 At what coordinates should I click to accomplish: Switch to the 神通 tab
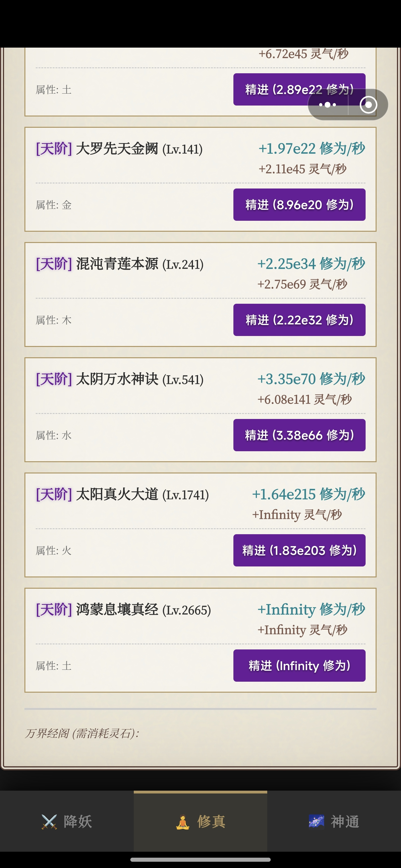click(x=334, y=822)
